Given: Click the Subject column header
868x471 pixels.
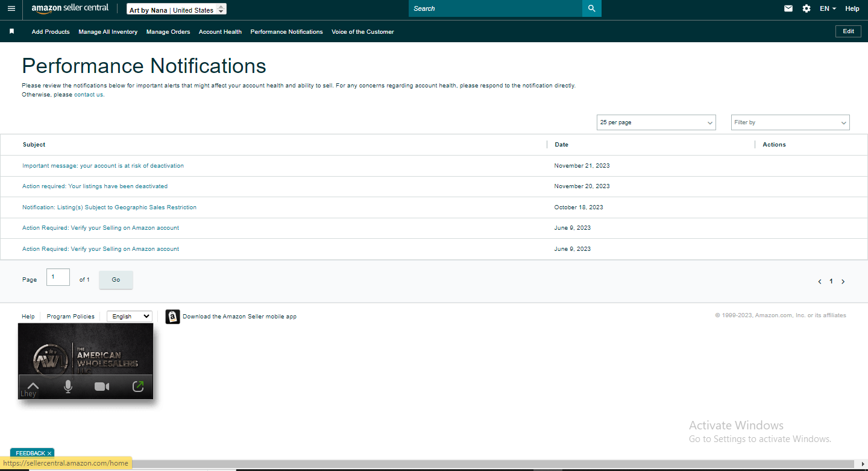Looking at the screenshot, I should 34,145.
